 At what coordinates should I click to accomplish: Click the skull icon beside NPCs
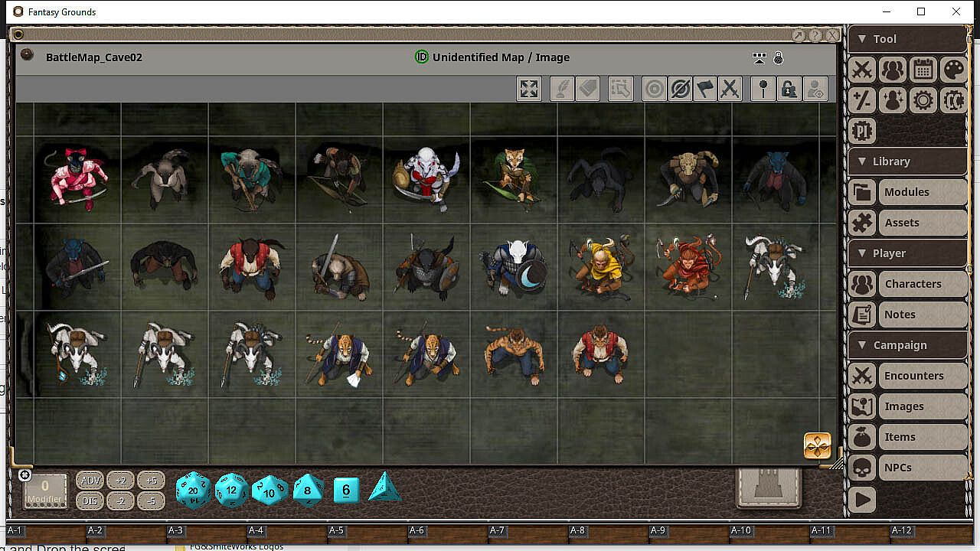pyautogui.click(x=862, y=468)
